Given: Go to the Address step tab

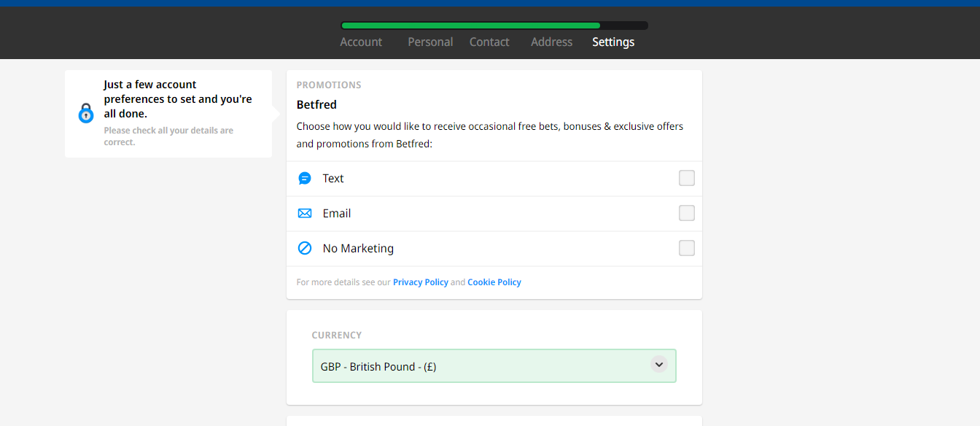Looking at the screenshot, I should point(552,42).
